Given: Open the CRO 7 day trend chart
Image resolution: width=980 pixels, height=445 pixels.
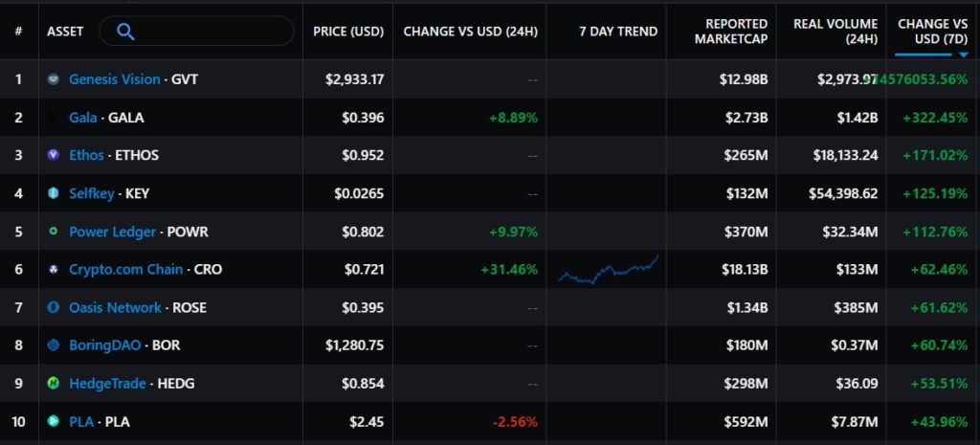Looking at the screenshot, I should 608,270.
